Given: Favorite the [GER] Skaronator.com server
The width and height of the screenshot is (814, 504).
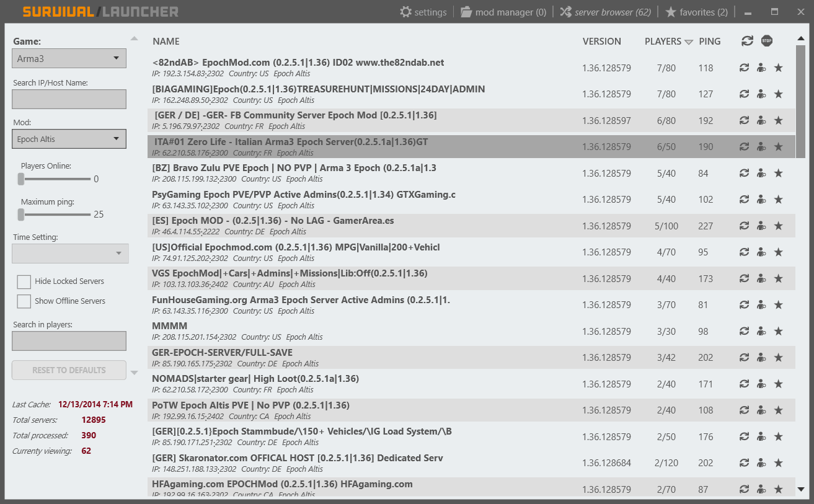Looking at the screenshot, I should point(779,463).
